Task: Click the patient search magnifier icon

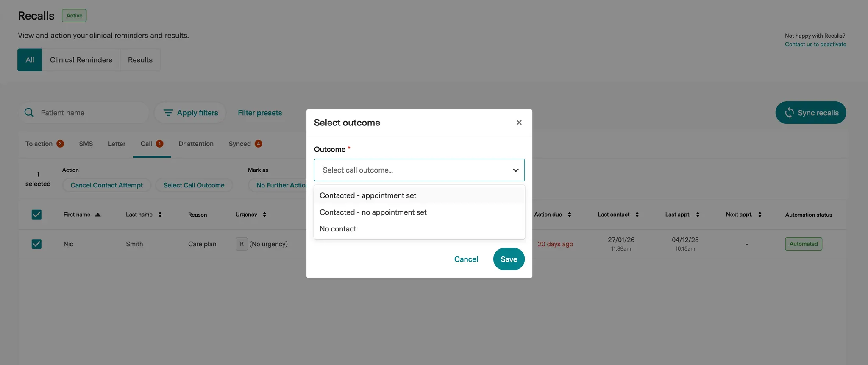Action: click(29, 113)
